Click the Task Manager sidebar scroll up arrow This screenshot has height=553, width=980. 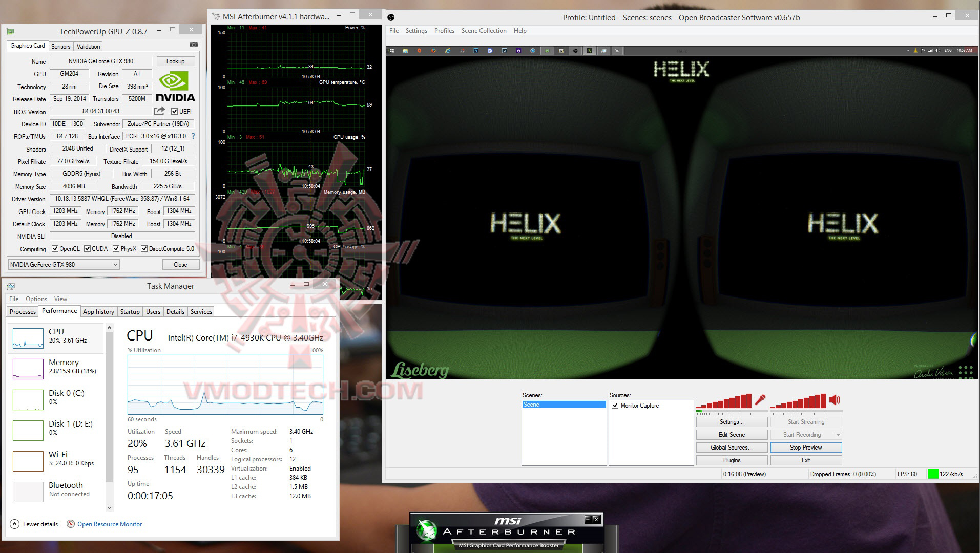109,328
